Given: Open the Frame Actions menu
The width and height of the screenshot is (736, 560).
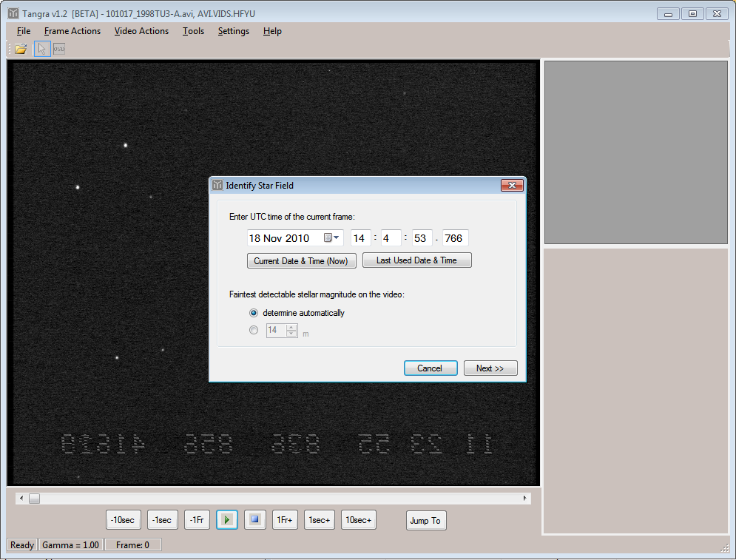Looking at the screenshot, I should [72, 31].
